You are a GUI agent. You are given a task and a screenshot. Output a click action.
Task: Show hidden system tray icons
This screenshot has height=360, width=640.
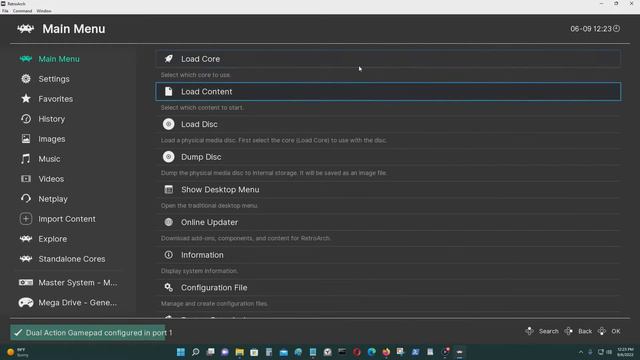(581, 352)
